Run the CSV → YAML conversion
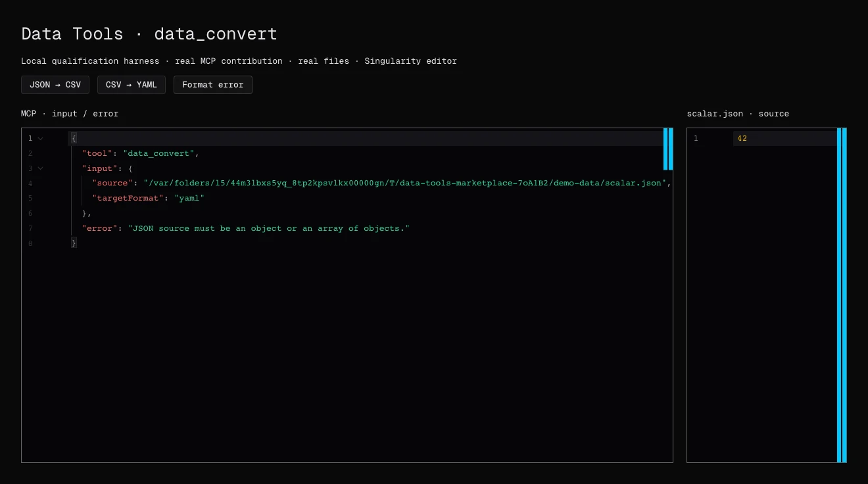 (132, 85)
